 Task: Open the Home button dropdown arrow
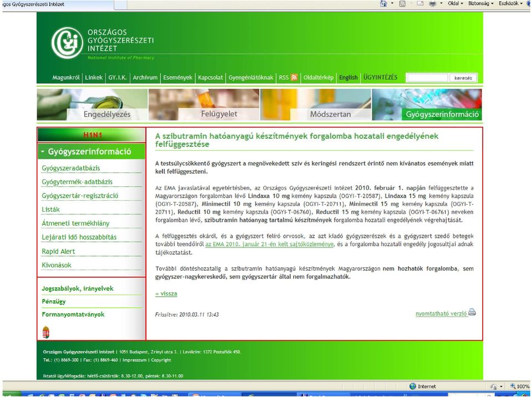click(x=392, y=3)
